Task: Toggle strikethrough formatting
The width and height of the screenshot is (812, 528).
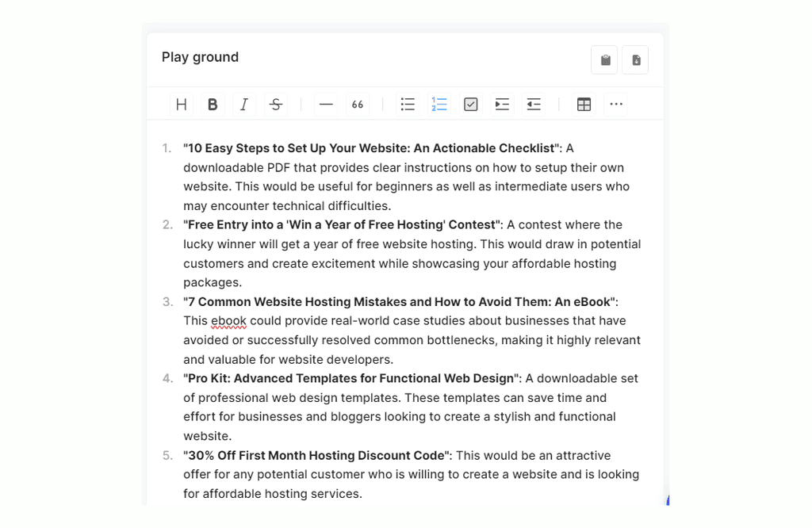Action: [275, 104]
